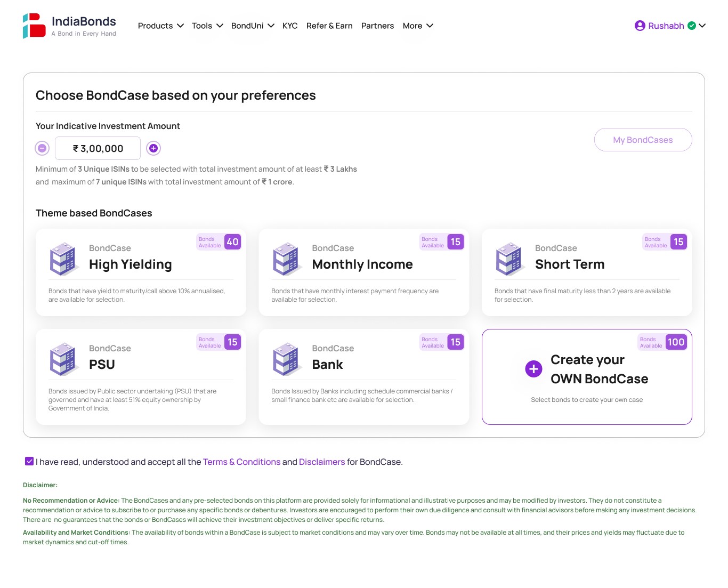Select the Monthly Income BondCase title
728x588 pixels.
tap(362, 264)
